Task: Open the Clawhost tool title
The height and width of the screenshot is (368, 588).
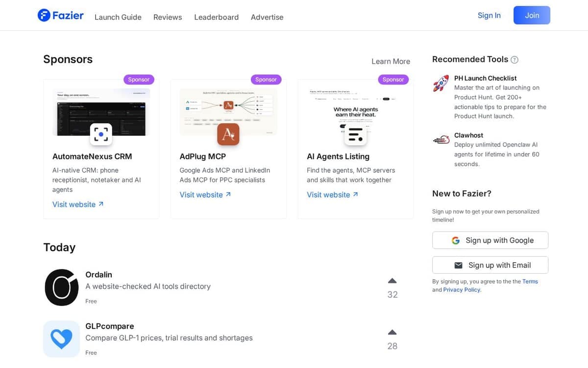Action: pos(469,135)
